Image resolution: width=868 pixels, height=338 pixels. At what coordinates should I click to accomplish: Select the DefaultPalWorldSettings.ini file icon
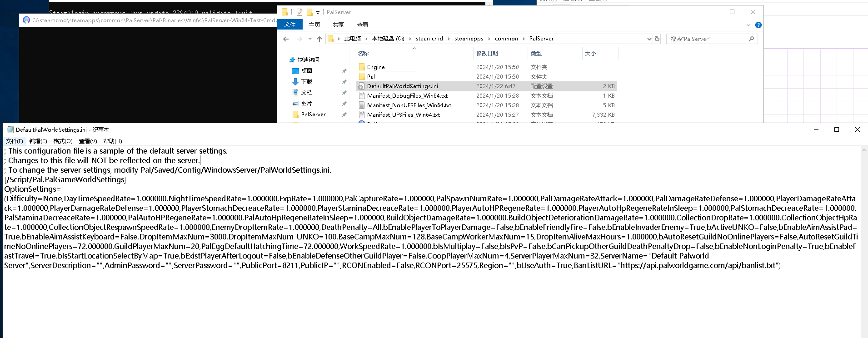coord(362,86)
